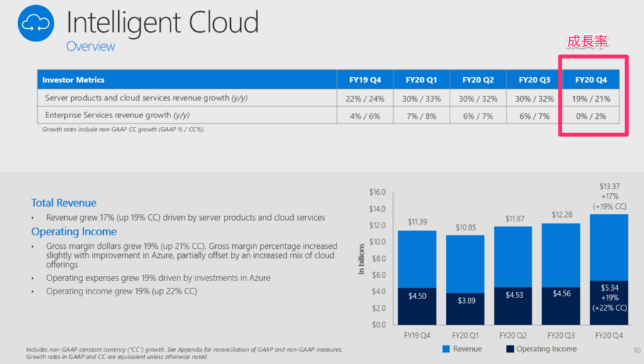This screenshot has width=644, height=364.
Task: Click the "Operating Income" chart legend label
Action: (x=547, y=349)
